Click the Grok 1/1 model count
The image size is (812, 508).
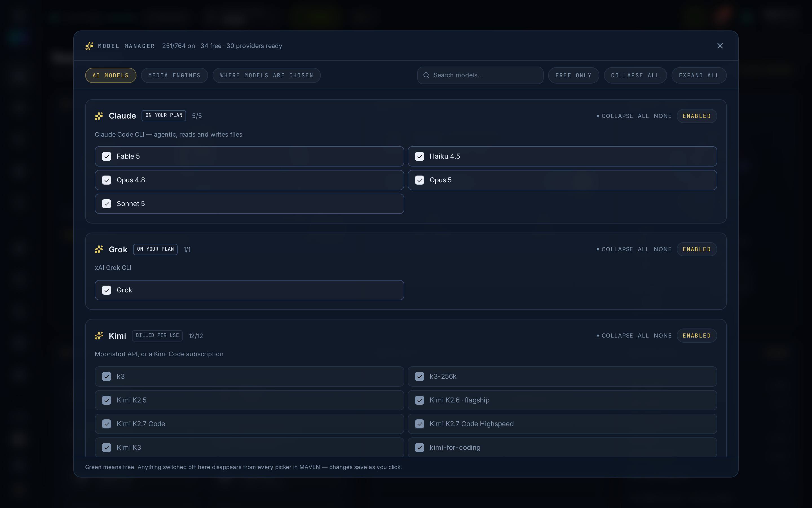[187, 250]
